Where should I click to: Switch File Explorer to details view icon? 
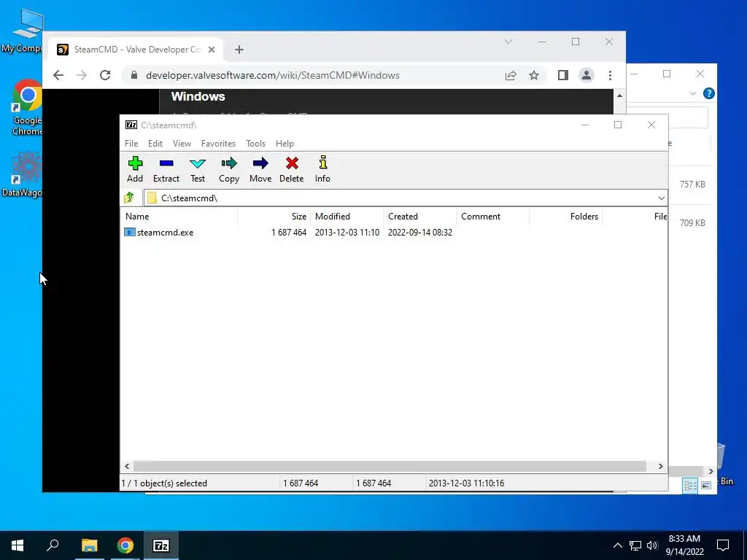[690, 485]
